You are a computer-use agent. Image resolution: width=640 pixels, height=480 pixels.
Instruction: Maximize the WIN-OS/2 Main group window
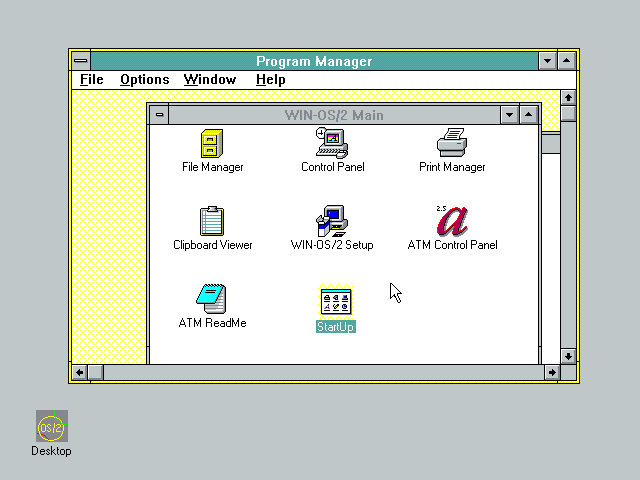pos(529,115)
